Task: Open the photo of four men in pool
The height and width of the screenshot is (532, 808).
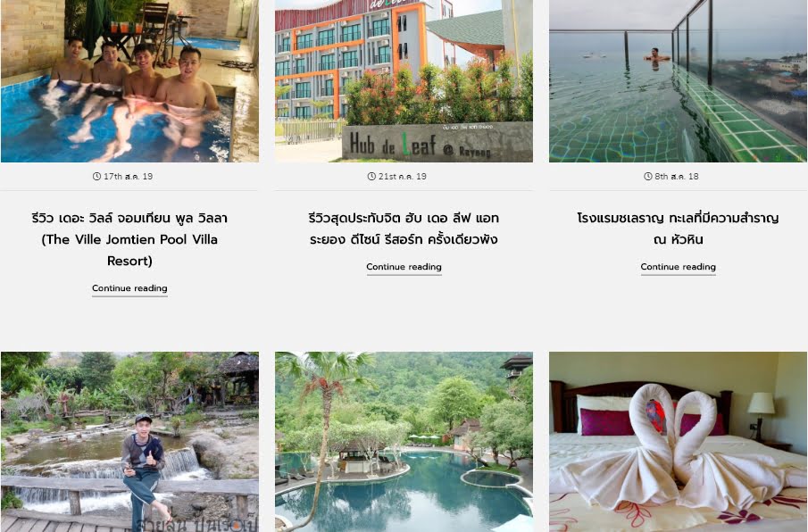Action: click(129, 81)
